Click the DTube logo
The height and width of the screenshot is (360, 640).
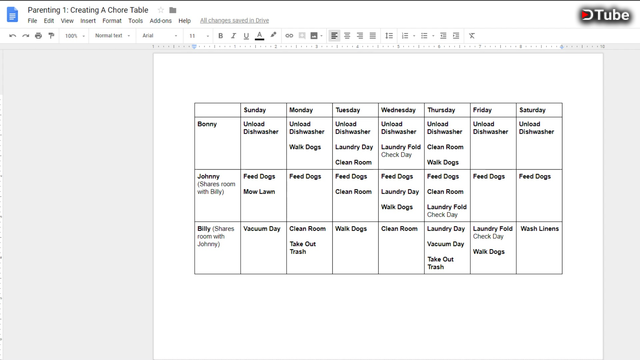tap(606, 15)
